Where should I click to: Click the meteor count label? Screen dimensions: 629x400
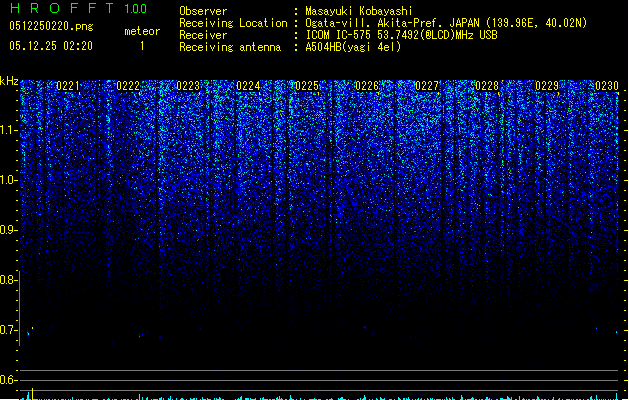tap(142, 31)
